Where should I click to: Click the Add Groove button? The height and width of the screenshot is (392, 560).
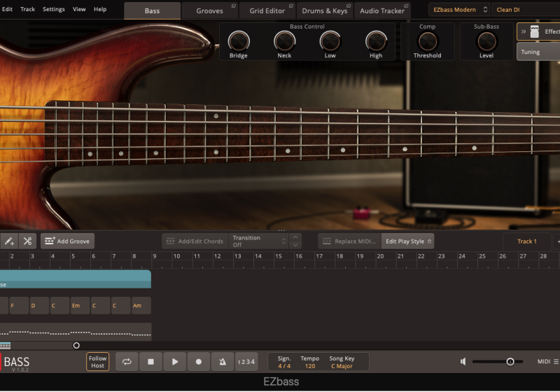[67, 241]
